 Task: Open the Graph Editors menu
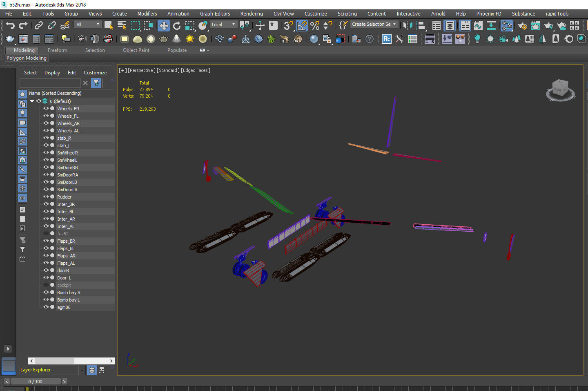[215, 14]
